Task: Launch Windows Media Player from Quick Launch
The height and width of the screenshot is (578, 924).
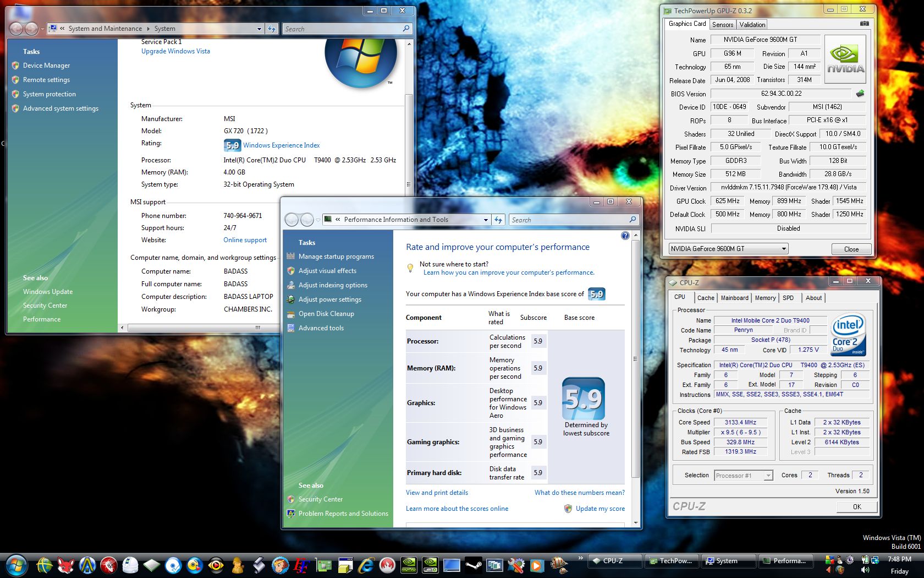Action: tap(537, 565)
